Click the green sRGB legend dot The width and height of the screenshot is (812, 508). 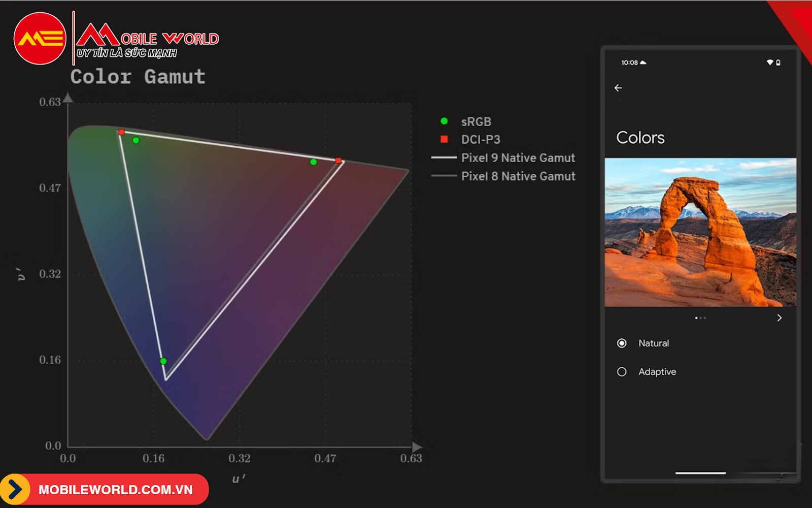coord(444,121)
